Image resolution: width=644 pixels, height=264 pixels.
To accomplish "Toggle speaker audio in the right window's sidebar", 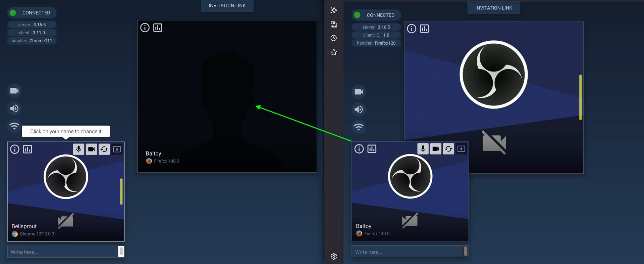I will pyautogui.click(x=359, y=109).
